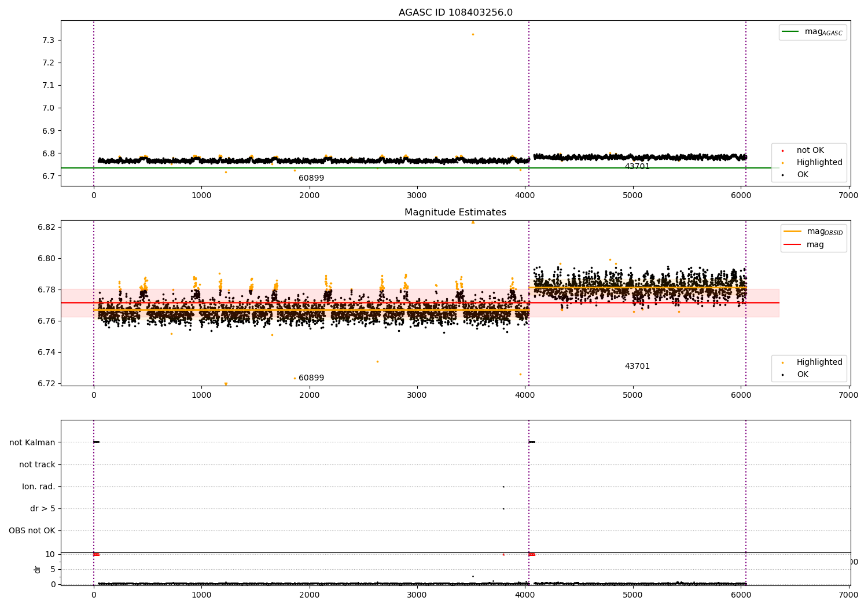
Task: Click the 6.76 y-axis tick label
Action: 46,321
